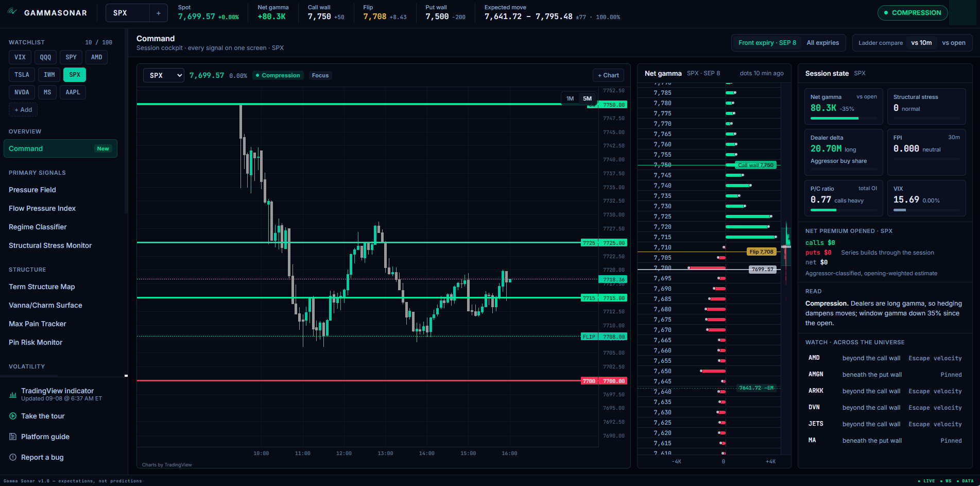The width and height of the screenshot is (980, 486).
Task: Click the + Chart button
Action: coord(608,75)
